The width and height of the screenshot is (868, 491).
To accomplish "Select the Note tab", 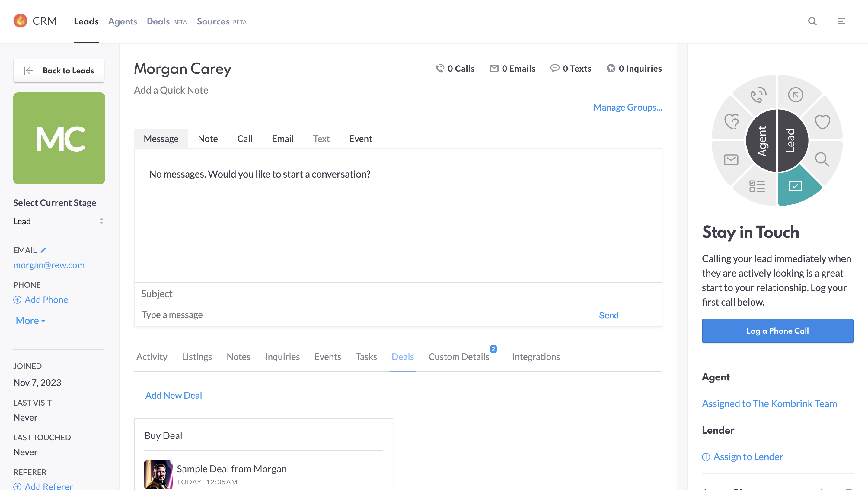I will click(x=208, y=138).
